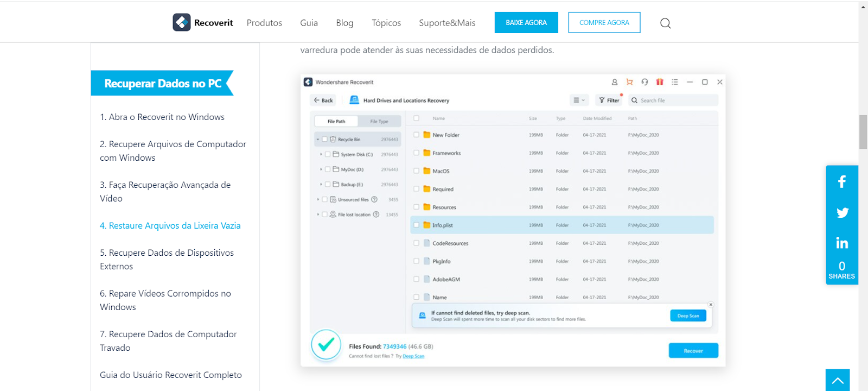Open the list menu icon beside the gift
The image size is (868, 391).
[x=675, y=82]
